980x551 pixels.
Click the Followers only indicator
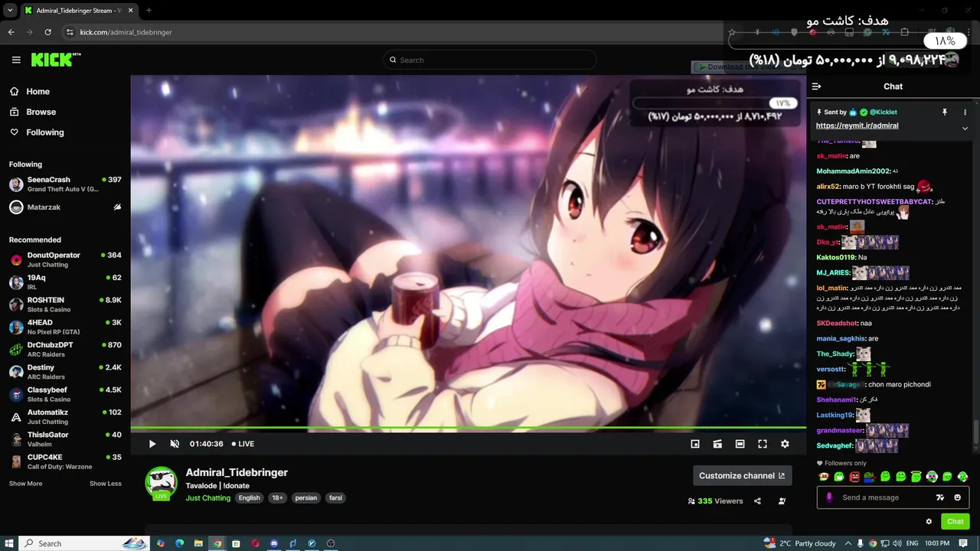(x=841, y=463)
